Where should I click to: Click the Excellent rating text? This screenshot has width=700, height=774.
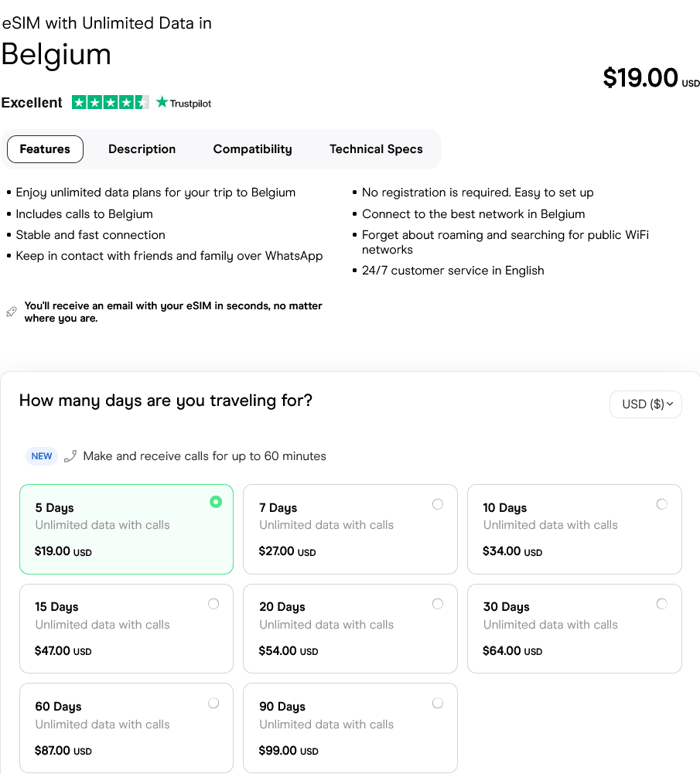tap(32, 103)
